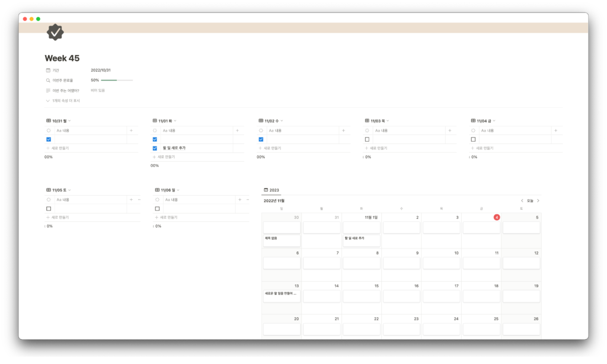The height and width of the screenshot is (364, 607).
Task: Click the 50% completion progress bar
Action: pos(116,80)
